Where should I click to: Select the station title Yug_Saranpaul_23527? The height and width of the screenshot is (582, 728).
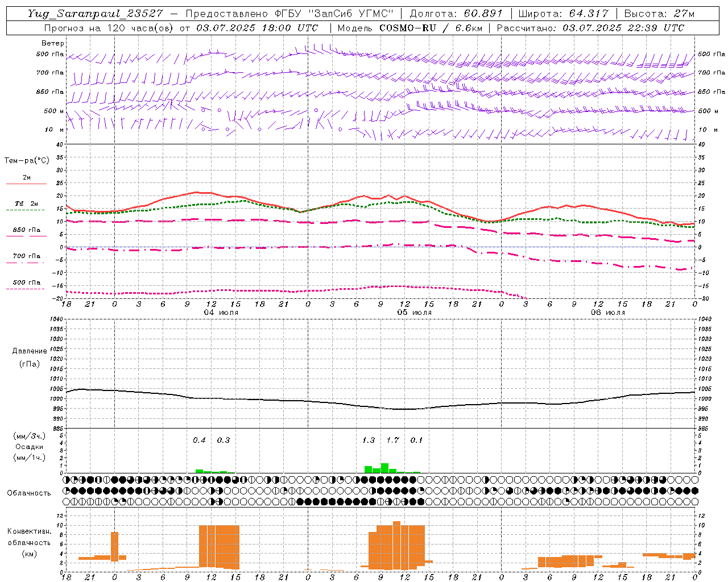(x=96, y=14)
